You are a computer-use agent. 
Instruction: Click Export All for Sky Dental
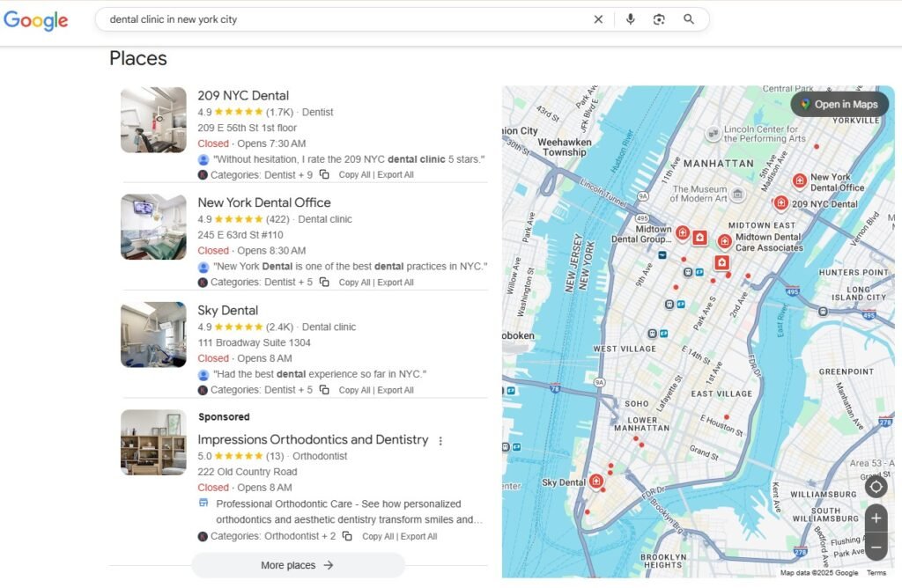click(395, 390)
